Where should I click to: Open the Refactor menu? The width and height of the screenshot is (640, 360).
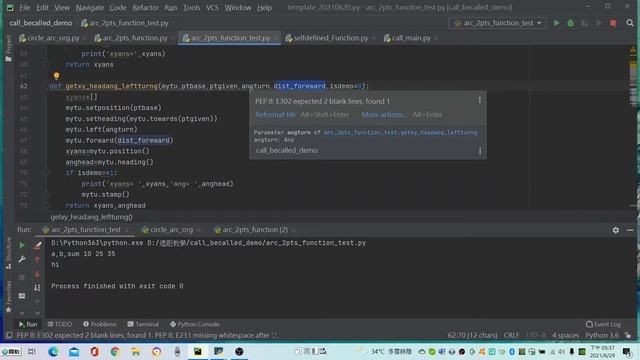145,7
